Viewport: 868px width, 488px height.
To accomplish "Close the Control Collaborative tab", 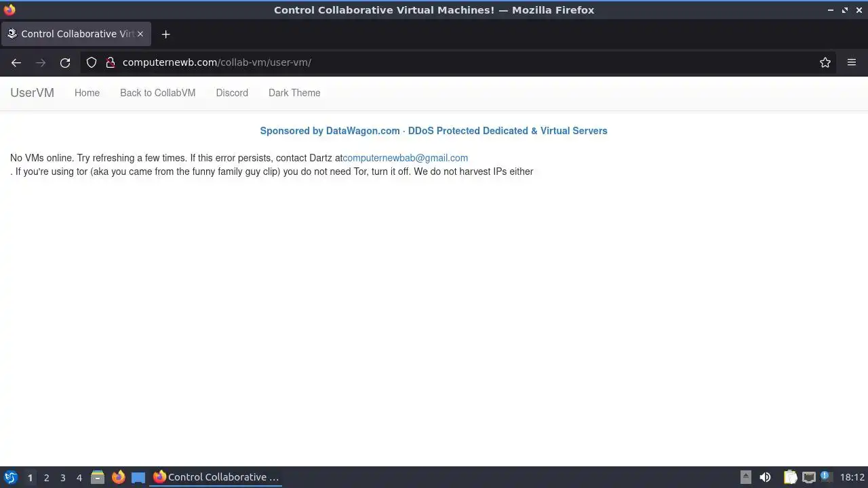I will (x=140, y=34).
